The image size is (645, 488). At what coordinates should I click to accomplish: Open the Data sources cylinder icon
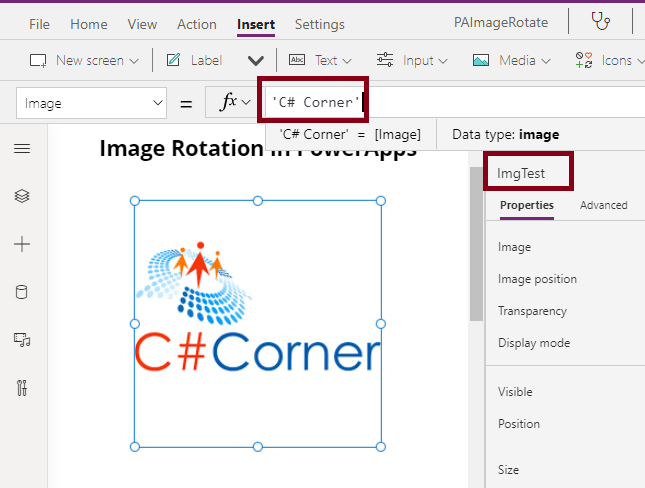(x=21, y=292)
